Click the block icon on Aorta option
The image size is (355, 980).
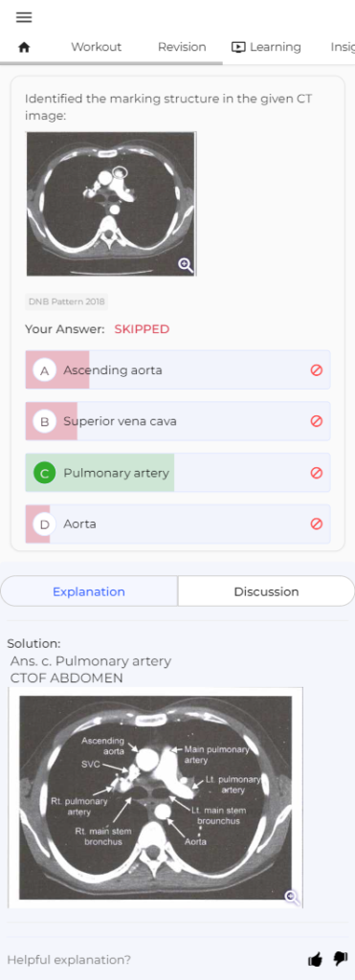[317, 523]
